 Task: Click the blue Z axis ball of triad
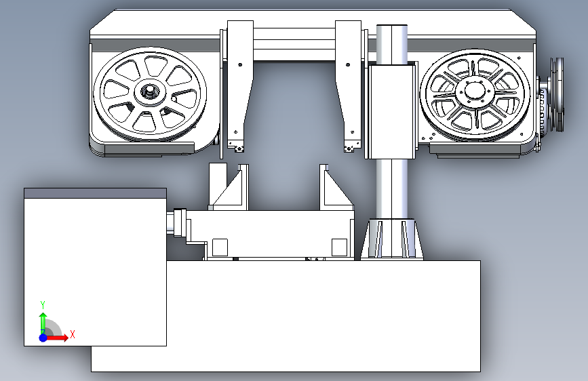43,338
